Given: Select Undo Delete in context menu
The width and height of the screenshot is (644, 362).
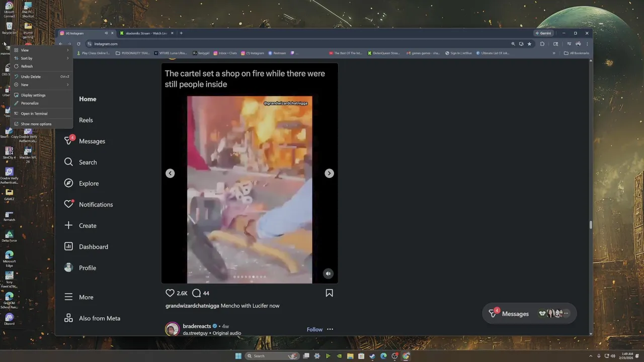Looking at the screenshot, I should point(42,77).
